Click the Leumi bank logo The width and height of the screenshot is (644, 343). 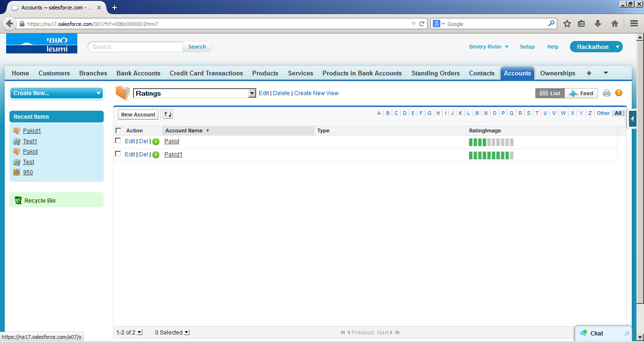[x=41, y=44]
